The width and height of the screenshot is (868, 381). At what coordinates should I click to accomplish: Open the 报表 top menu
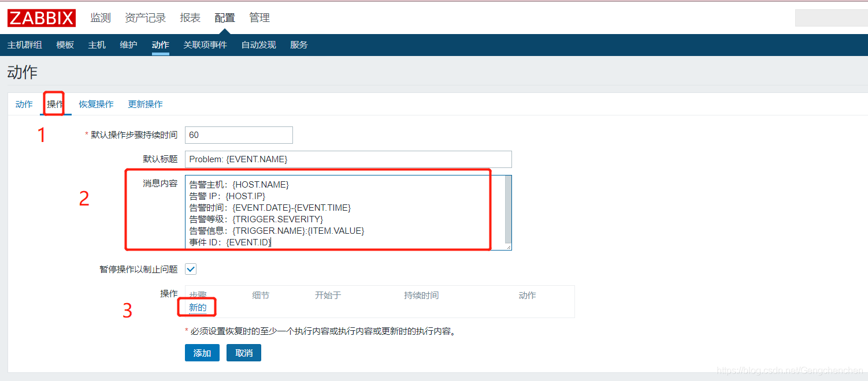point(190,18)
